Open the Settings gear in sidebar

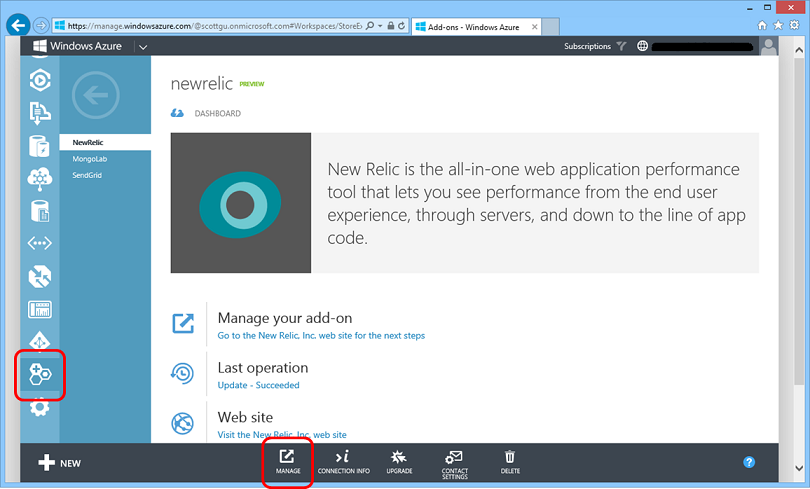(40, 407)
